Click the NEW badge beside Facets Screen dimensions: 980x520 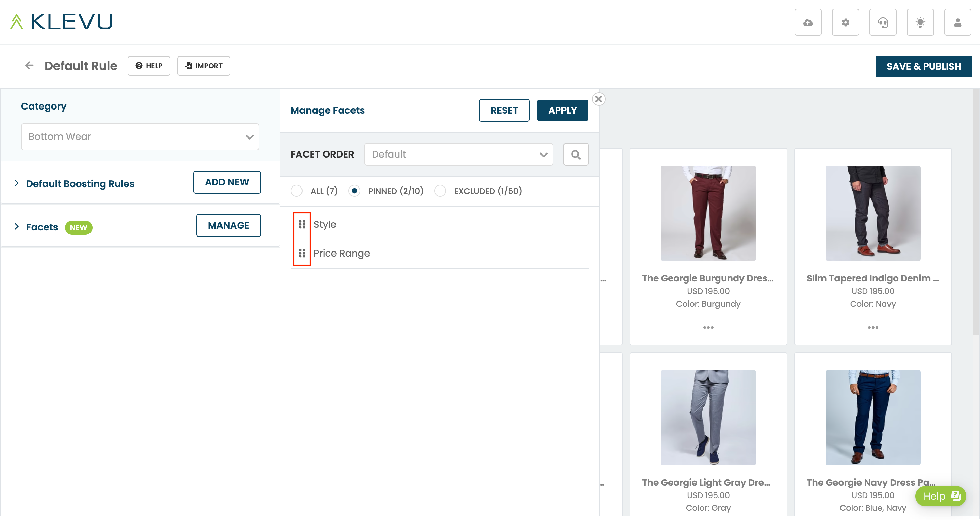[78, 227]
